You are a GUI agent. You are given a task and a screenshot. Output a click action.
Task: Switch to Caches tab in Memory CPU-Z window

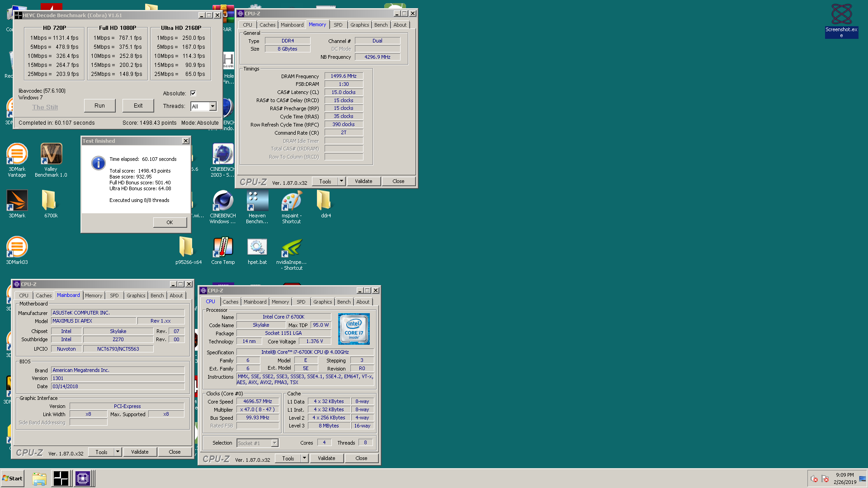(x=267, y=25)
